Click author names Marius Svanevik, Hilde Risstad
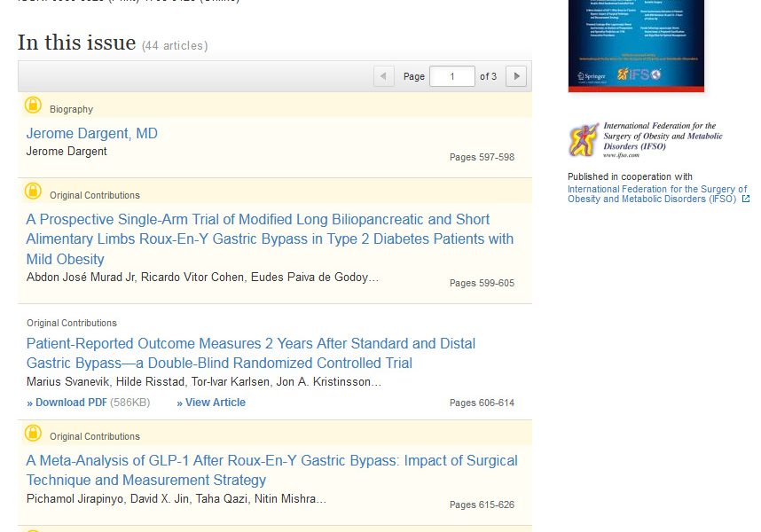Viewport: 761px width, 532px height. [x=204, y=382]
